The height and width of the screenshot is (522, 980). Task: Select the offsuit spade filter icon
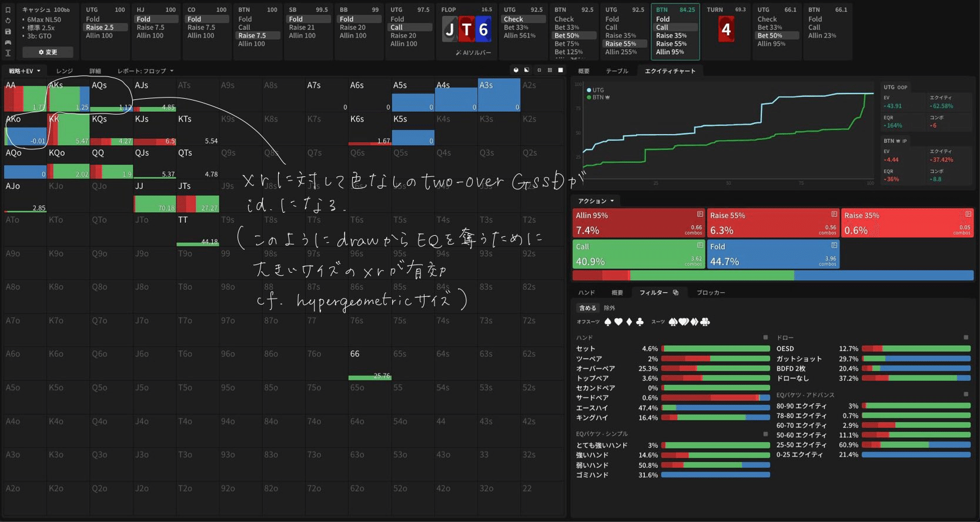click(608, 322)
